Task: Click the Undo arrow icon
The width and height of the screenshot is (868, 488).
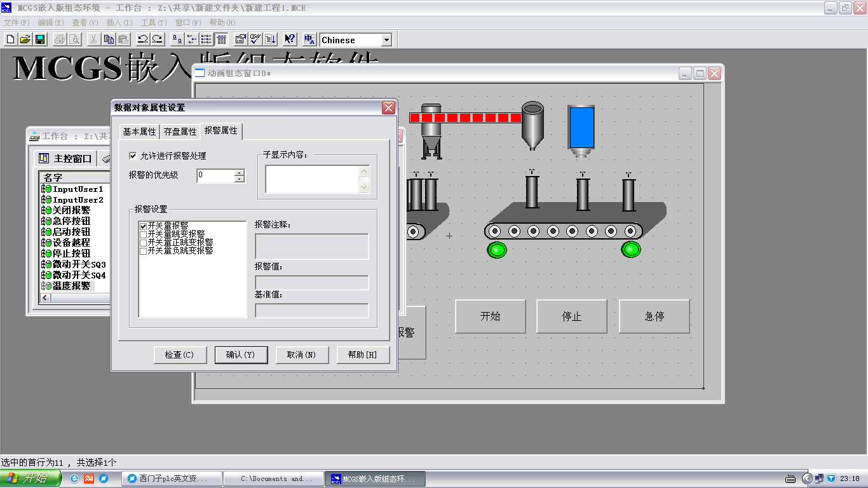Action: (143, 39)
